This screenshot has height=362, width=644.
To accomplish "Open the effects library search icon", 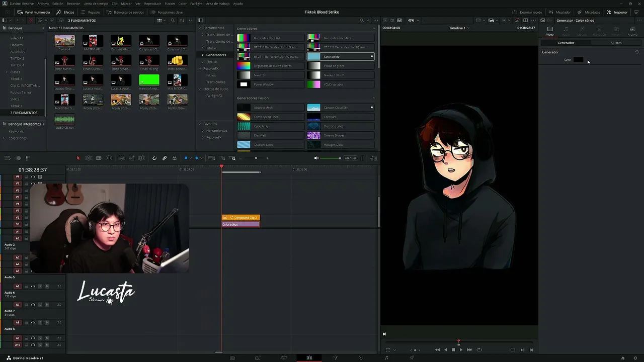I will click(361, 21).
